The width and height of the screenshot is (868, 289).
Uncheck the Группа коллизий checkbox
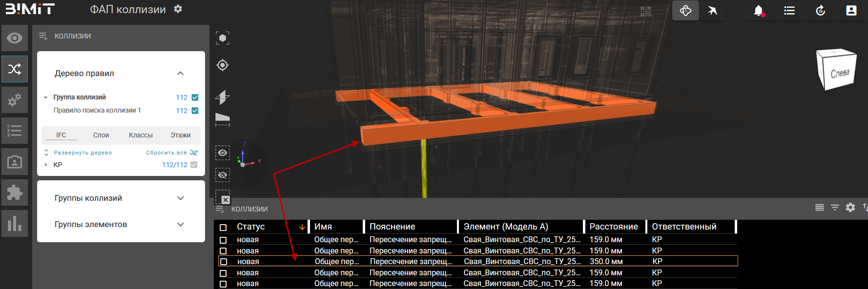coord(195,97)
